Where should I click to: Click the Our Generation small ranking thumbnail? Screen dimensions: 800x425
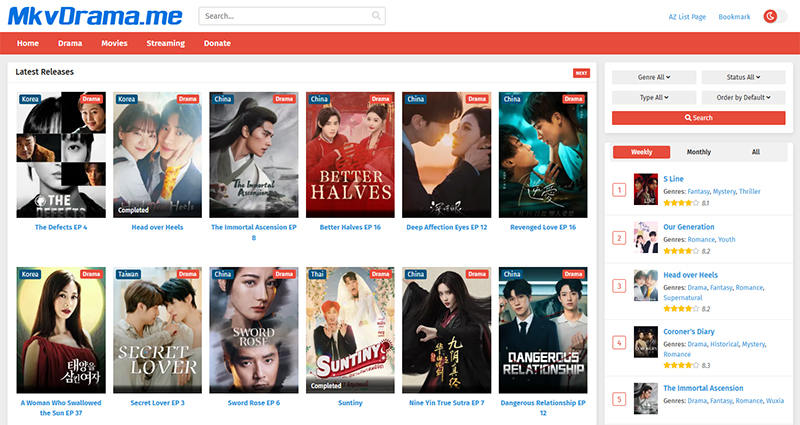click(x=646, y=237)
